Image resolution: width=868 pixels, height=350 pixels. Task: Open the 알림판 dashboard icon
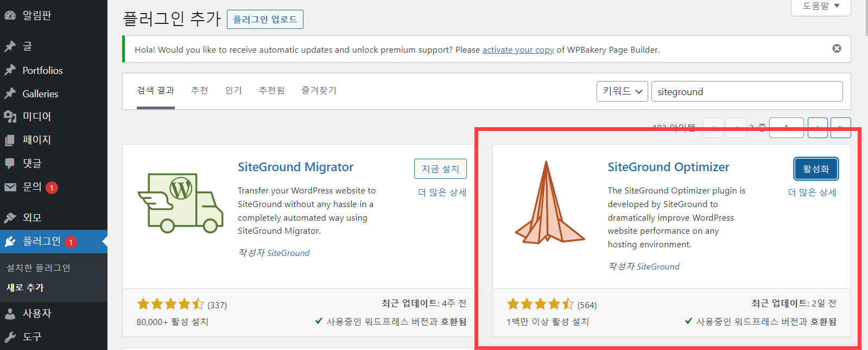tap(10, 15)
